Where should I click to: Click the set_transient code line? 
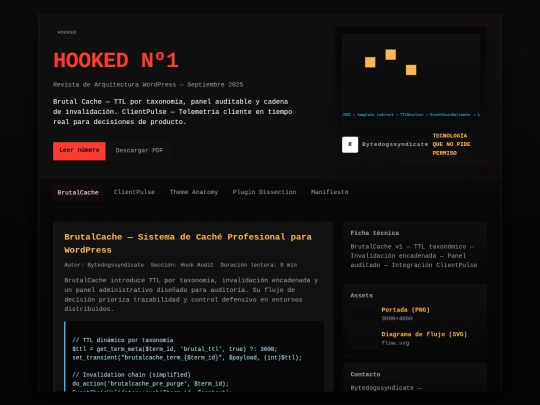pos(187,358)
